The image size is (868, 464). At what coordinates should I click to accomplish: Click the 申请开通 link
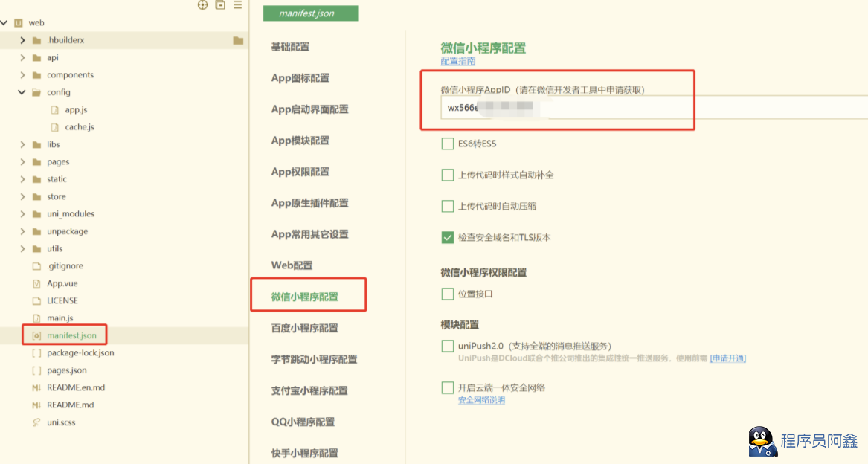point(728,358)
